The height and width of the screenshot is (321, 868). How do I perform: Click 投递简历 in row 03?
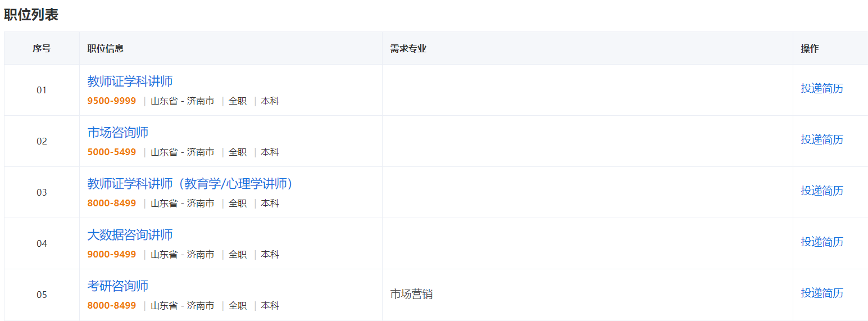(x=822, y=191)
